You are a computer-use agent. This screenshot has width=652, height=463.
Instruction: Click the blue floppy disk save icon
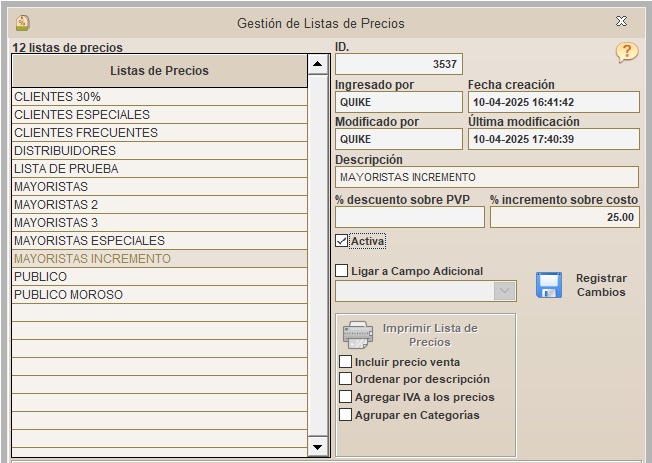[549, 285]
